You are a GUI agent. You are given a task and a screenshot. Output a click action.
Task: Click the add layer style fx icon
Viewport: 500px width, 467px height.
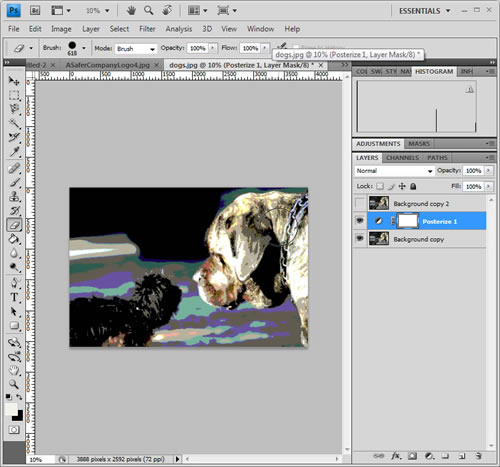(x=396, y=456)
